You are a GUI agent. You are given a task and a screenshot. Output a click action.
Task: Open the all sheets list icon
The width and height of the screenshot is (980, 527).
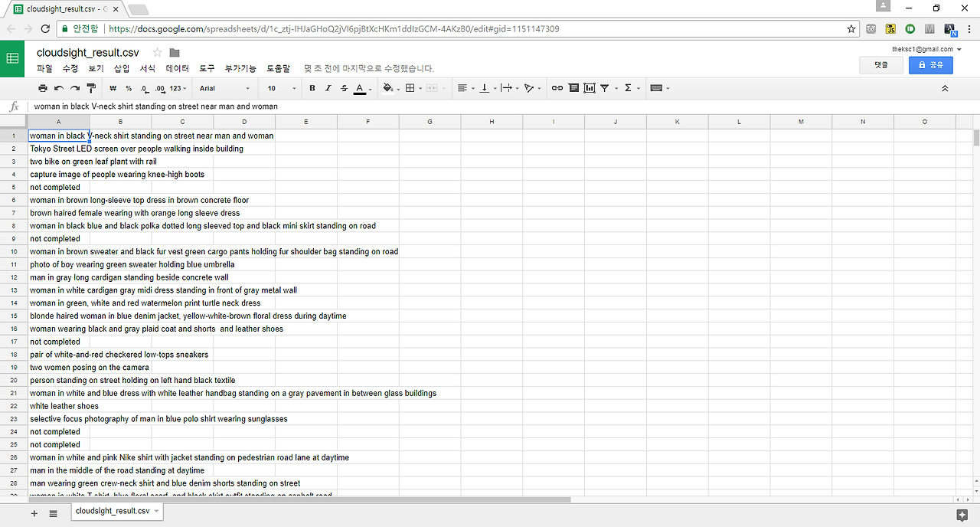point(53,513)
